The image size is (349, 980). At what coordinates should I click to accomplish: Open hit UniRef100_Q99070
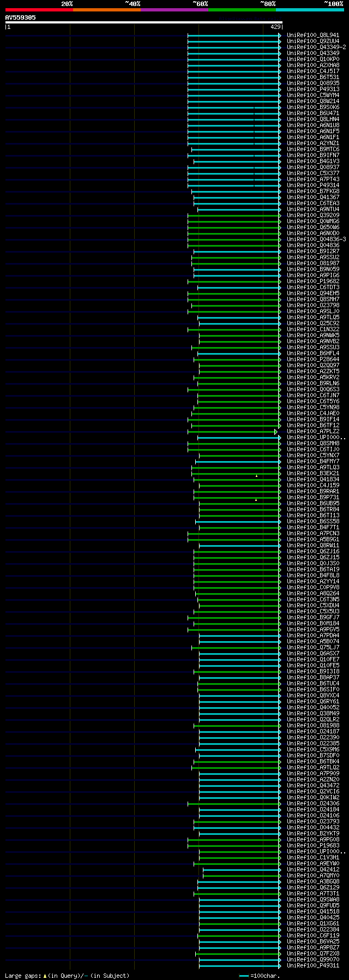click(313, 960)
